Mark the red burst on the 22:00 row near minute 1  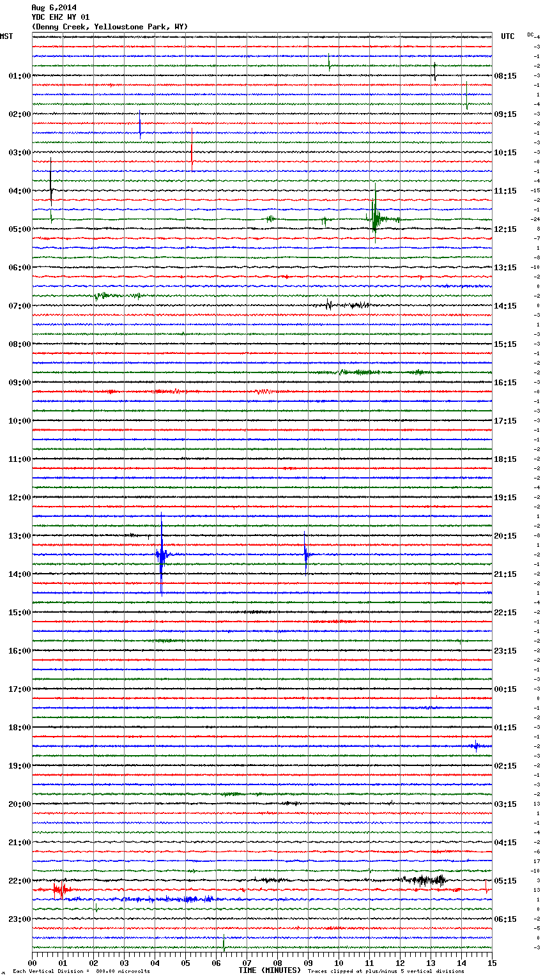(61, 889)
